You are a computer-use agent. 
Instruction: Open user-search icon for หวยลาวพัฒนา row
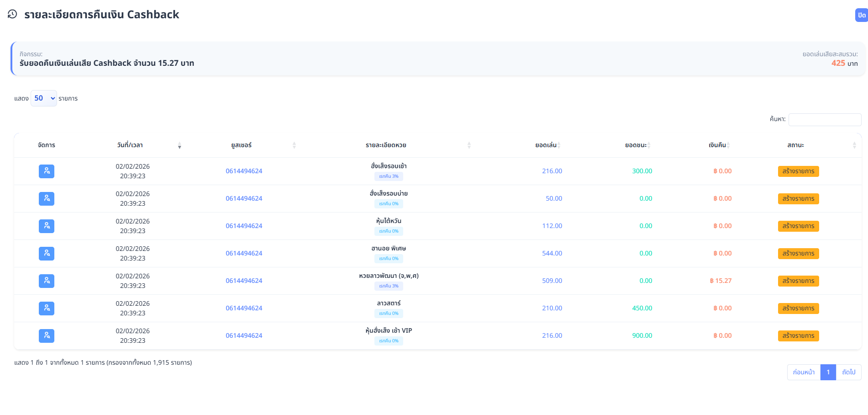tap(47, 281)
